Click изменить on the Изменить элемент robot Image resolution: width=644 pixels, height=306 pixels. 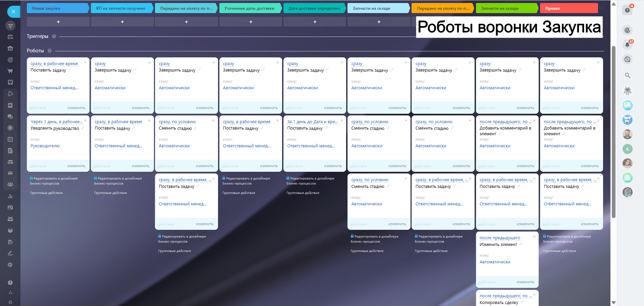tap(526, 282)
